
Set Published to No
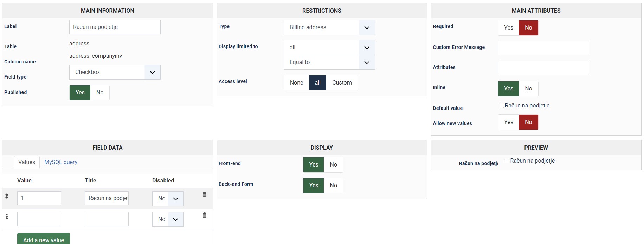(x=100, y=93)
